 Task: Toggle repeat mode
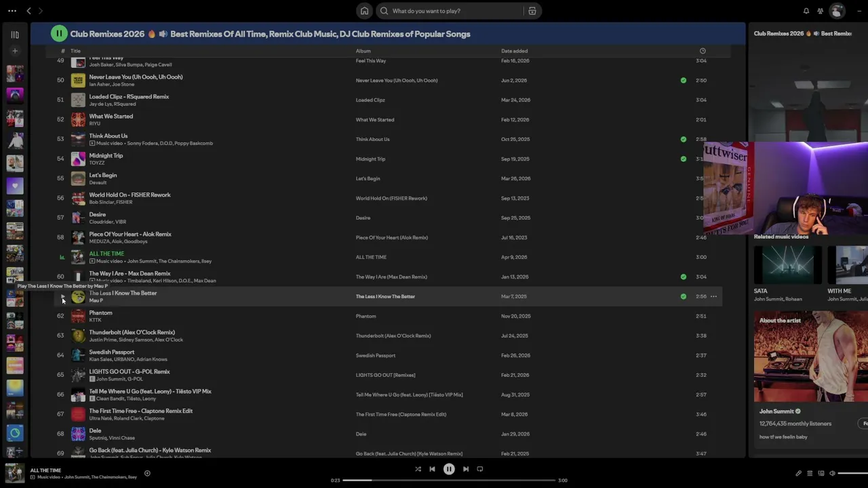tap(480, 469)
